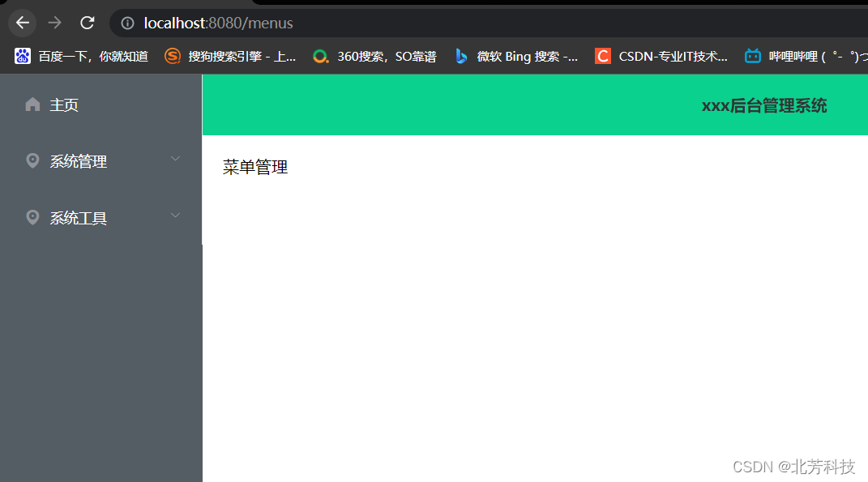Image resolution: width=868 pixels, height=482 pixels.
Task: Click the reload page button
Action: [x=87, y=23]
